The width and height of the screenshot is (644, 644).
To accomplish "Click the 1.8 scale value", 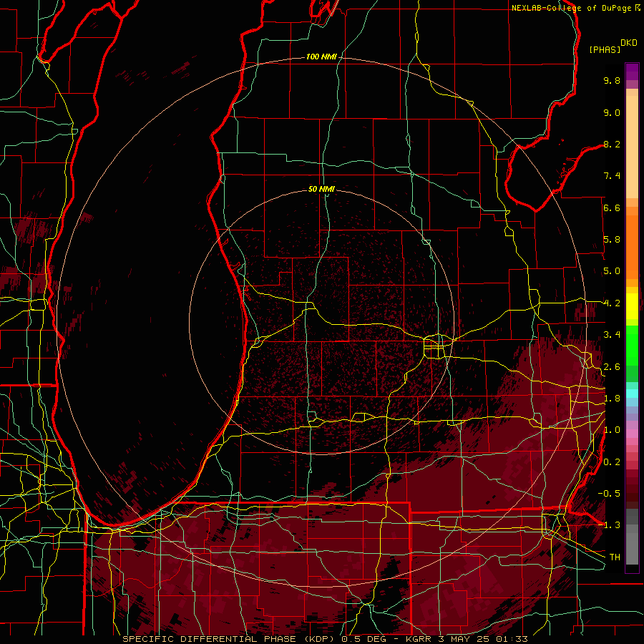I will pos(612,399).
